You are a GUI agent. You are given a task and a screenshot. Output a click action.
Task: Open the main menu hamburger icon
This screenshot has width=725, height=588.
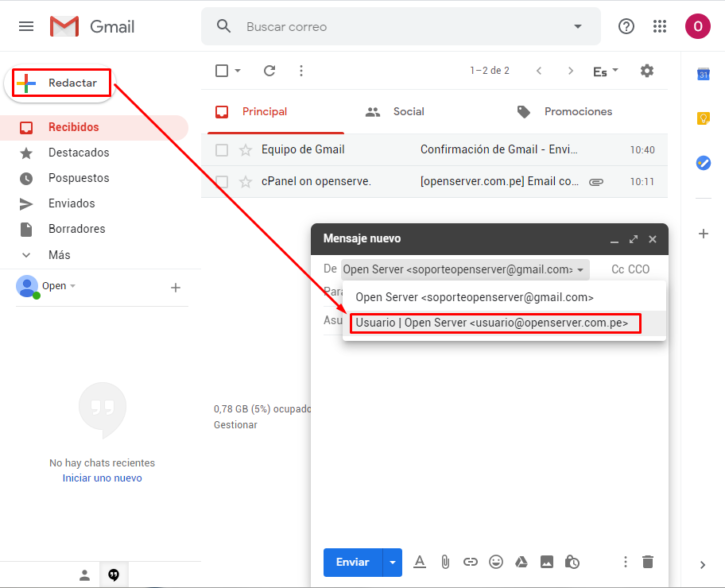(x=26, y=26)
